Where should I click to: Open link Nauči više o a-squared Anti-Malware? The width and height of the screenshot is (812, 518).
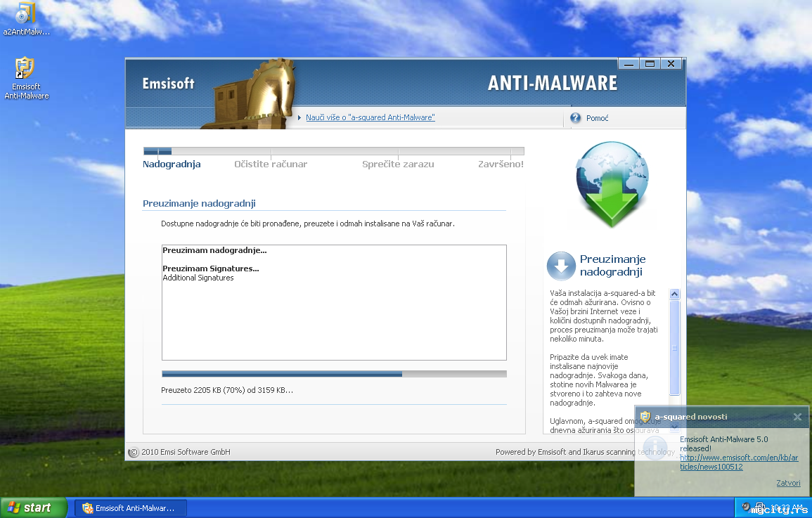(370, 117)
